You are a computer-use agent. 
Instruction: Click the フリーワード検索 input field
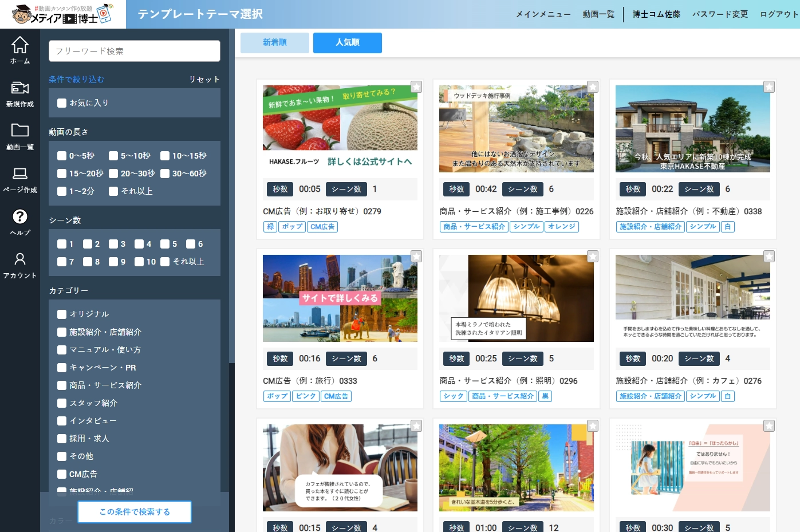(135, 51)
